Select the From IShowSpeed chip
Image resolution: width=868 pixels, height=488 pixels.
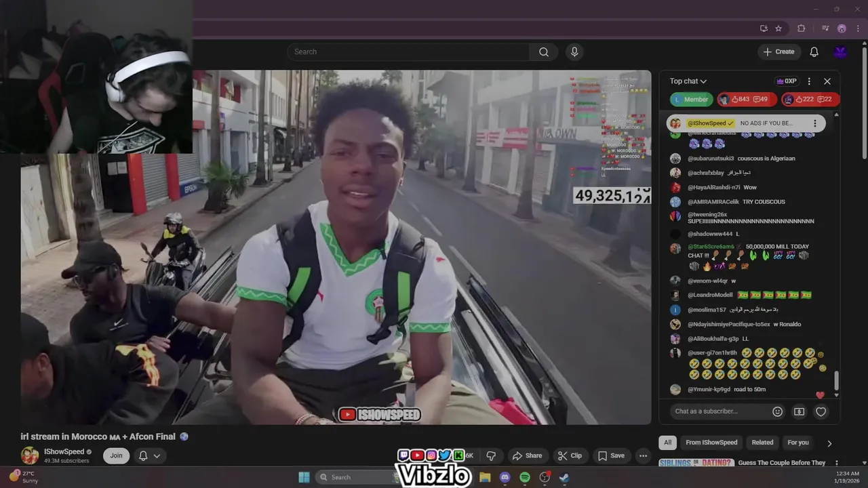click(x=711, y=443)
